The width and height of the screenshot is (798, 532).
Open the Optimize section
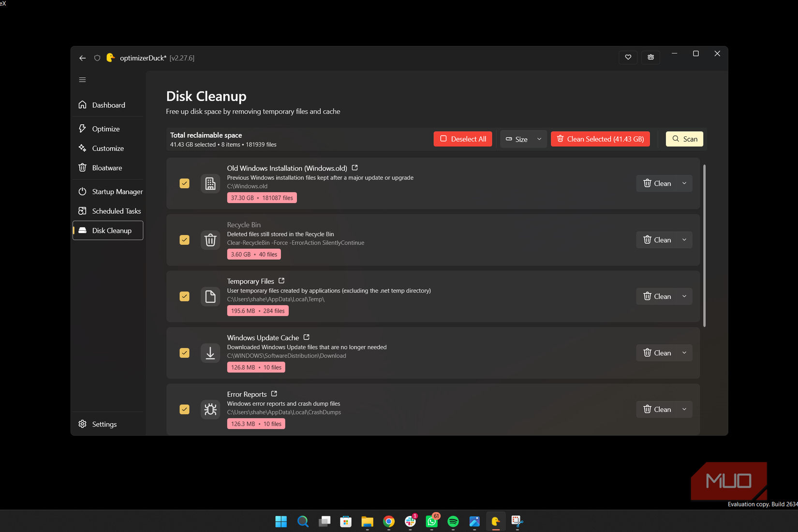108,129
